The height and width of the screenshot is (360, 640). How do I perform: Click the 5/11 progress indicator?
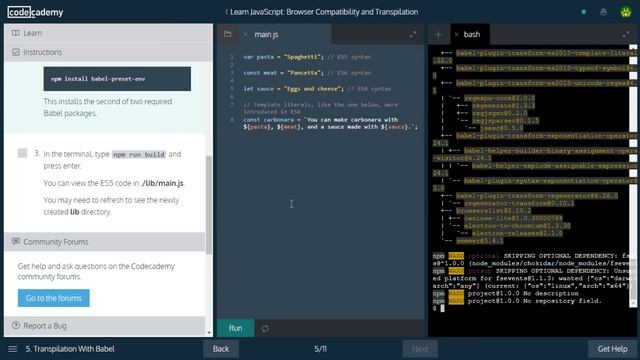click(x=320, y=349)
